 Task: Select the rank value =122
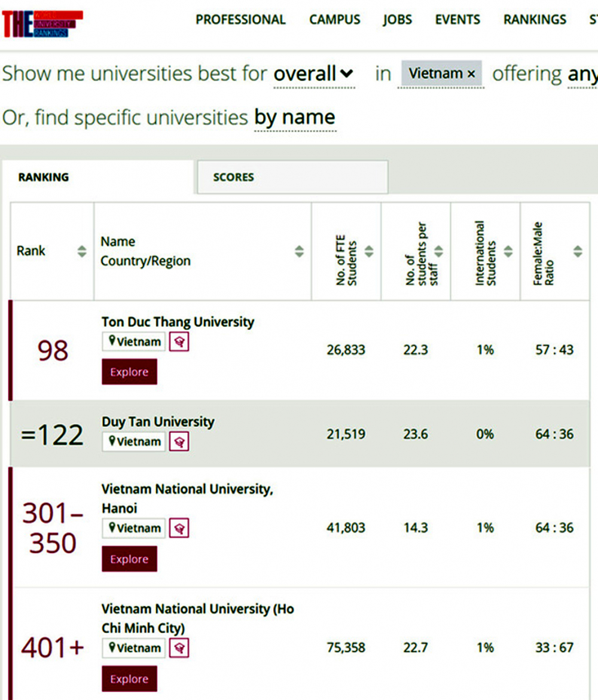(52, 435)
